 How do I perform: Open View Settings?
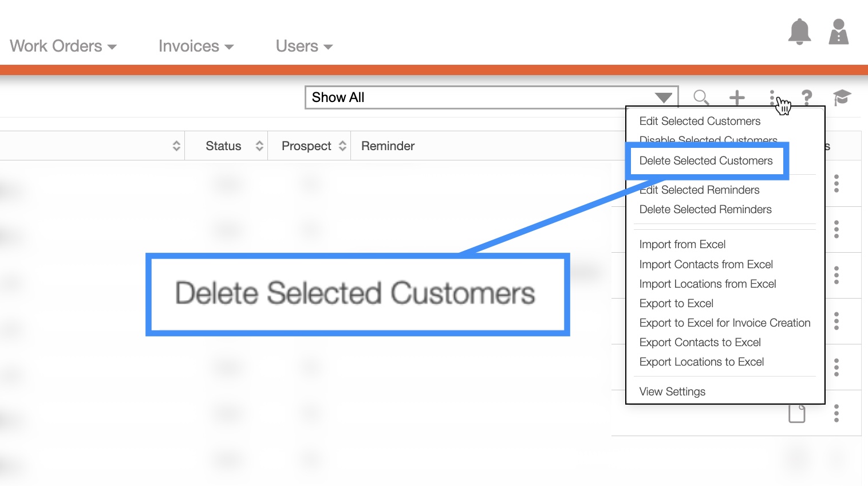(672, 392)
